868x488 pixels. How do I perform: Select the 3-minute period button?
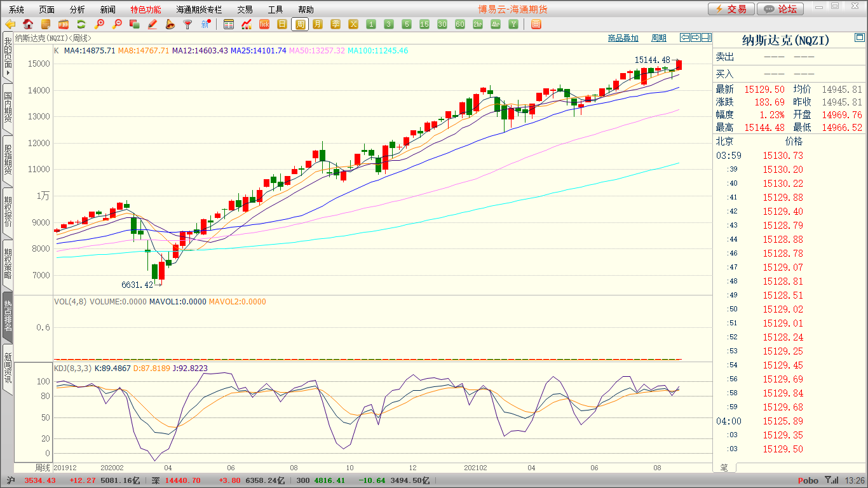pyautogui.click(x=389, y=24)
